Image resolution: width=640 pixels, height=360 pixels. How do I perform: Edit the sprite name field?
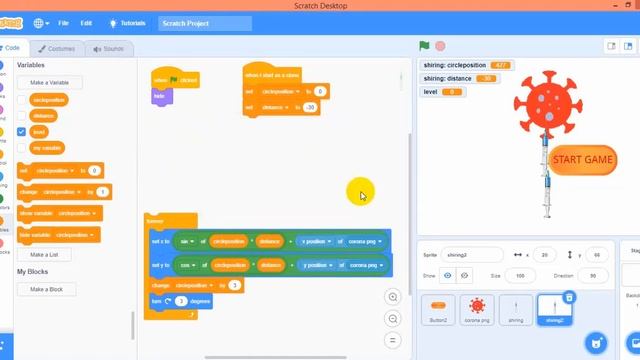point(472,255)
